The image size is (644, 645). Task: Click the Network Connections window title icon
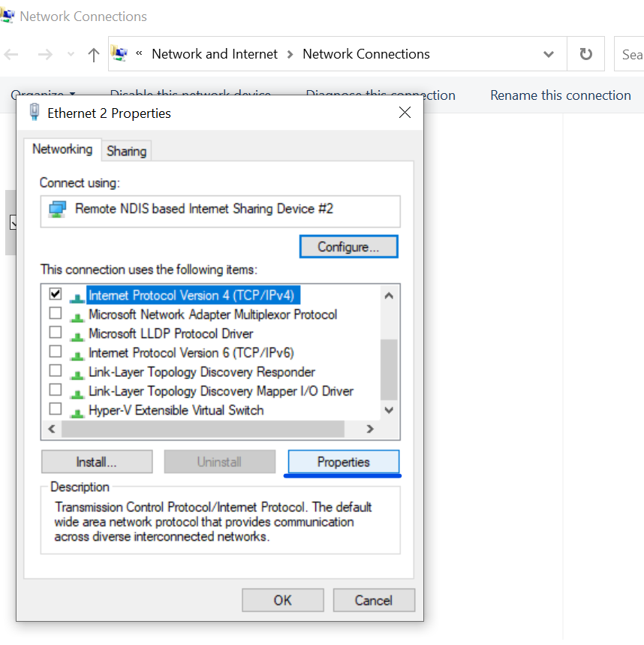(x=7, y=16)
